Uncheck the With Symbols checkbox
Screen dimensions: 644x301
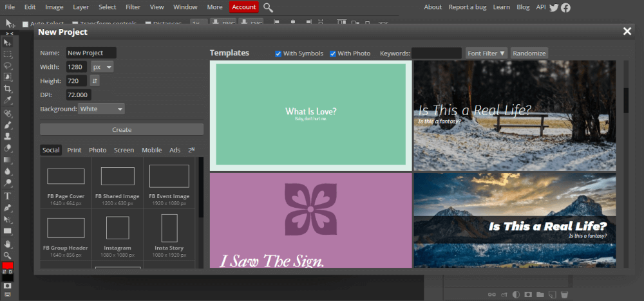278,53
